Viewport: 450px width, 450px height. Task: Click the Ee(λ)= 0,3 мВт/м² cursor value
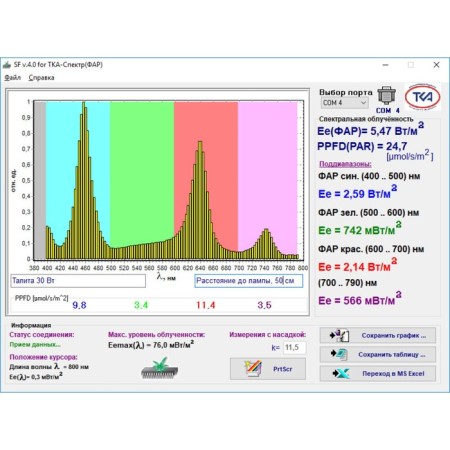click(x=36, y=377)
